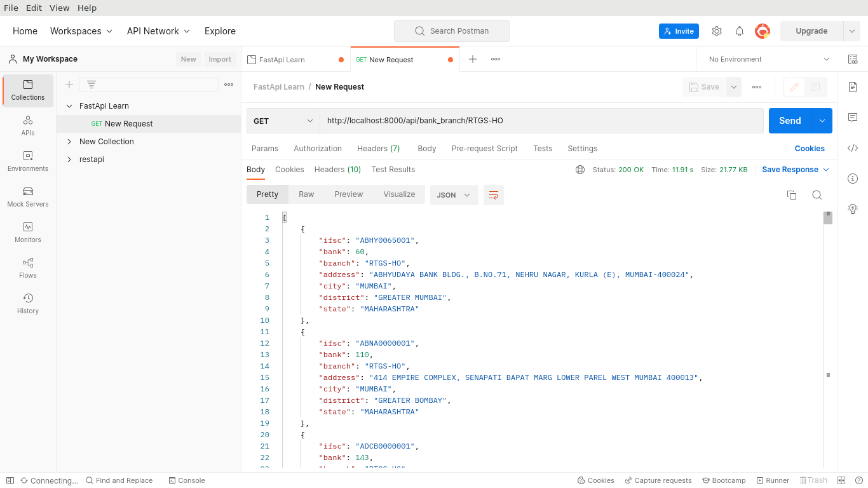This screenshot has height=488, width=868.
Task: Open the Upgrade dropdown arrow
Action: click(852, 31)
